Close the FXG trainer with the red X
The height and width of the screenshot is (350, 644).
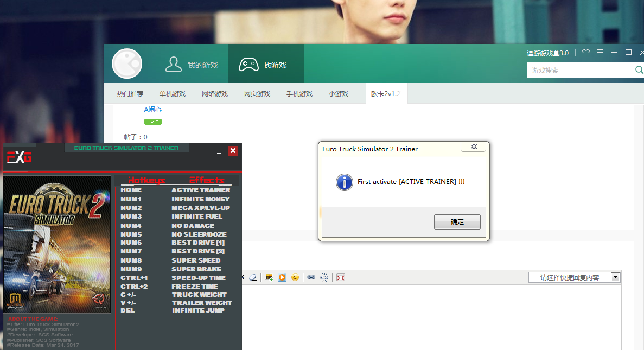coord(233,151)
